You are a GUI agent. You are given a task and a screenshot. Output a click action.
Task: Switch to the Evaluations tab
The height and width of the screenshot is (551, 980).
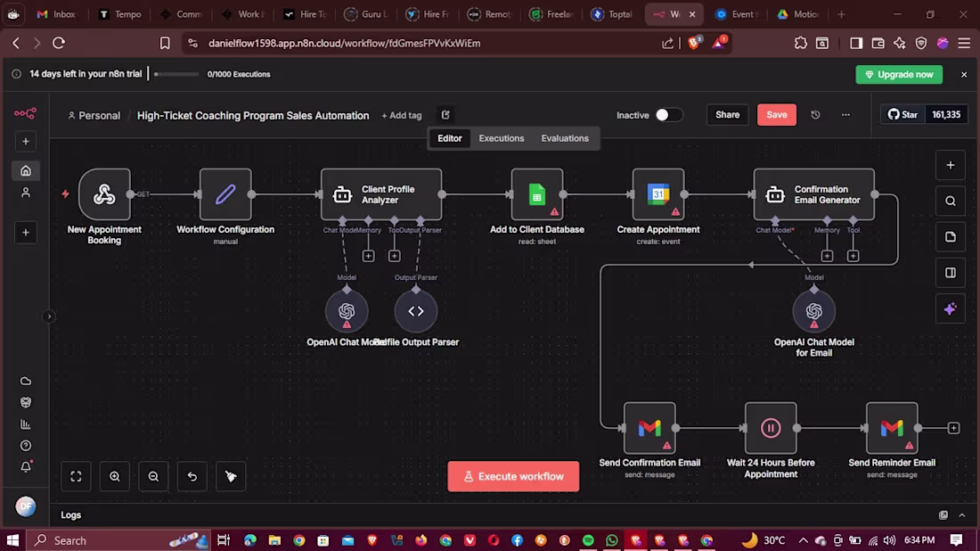pyautogui.click(x=565, y=138)
